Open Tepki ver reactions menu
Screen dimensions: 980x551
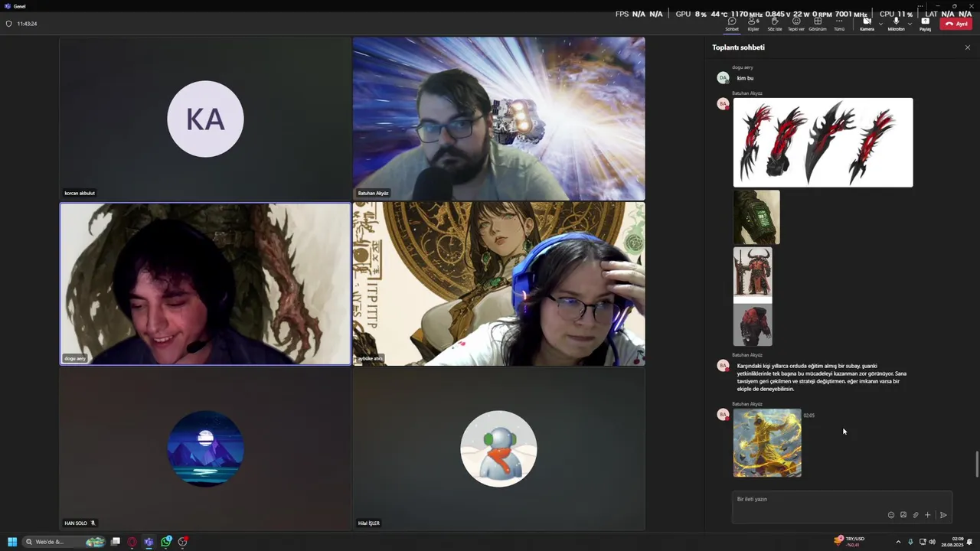click(796, 24)
